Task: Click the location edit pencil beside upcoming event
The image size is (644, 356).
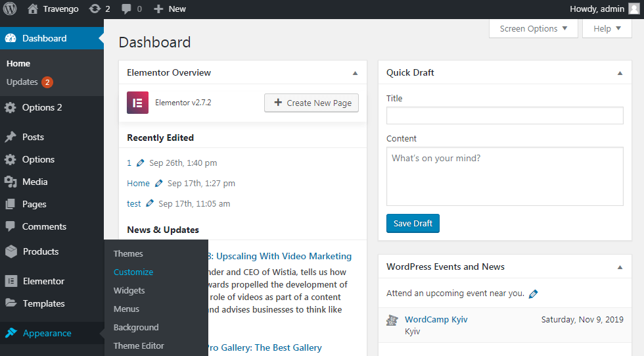Action: click(x=533, y=294)
